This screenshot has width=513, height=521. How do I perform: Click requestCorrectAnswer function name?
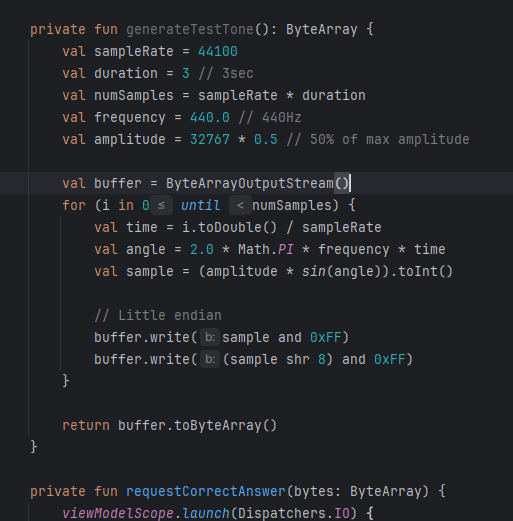click(x=206, y=492)
